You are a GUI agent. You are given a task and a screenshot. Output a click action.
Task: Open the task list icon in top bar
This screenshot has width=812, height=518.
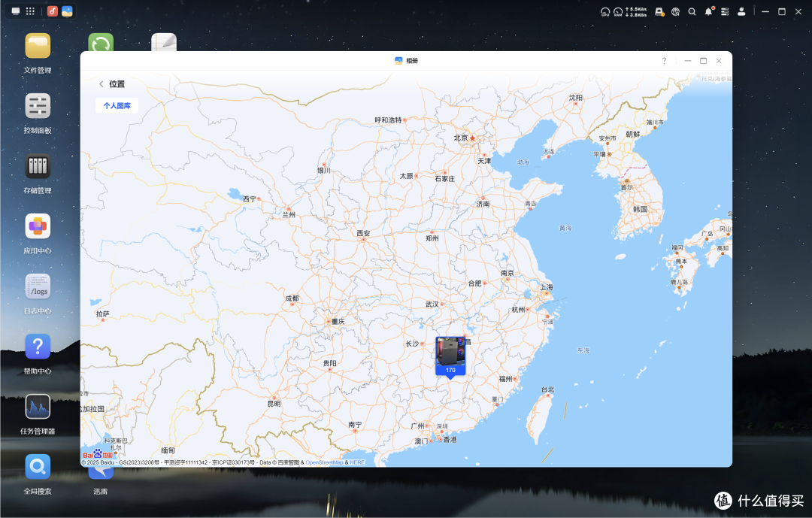tap(725, 11)
